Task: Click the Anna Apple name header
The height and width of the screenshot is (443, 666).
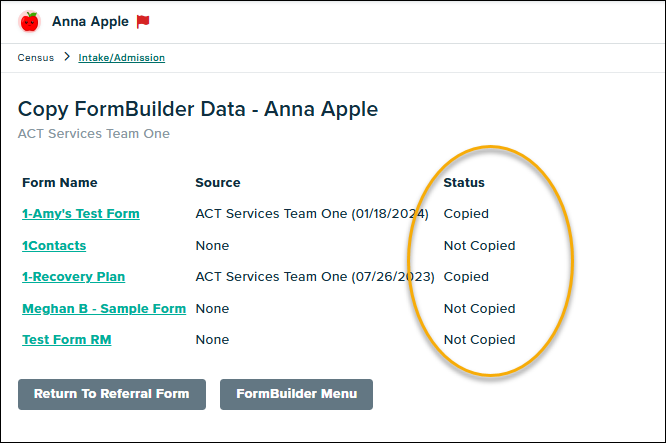Action: point(90,21)
